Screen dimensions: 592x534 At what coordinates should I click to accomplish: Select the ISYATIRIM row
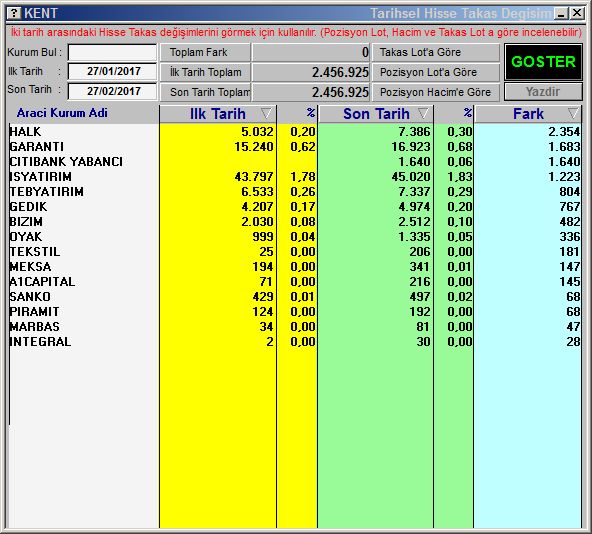[x=295, y=177]
